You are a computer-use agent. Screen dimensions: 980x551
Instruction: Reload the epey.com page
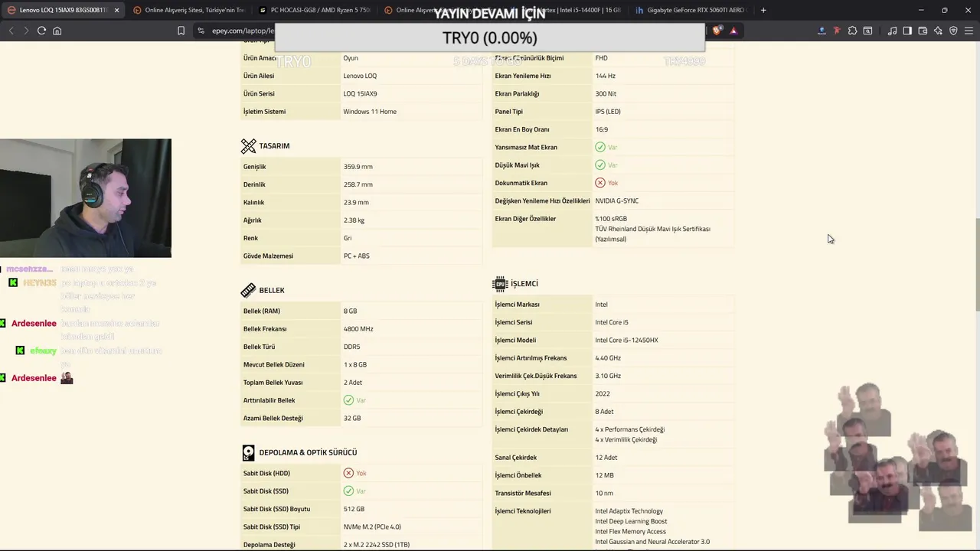point(41,31)
